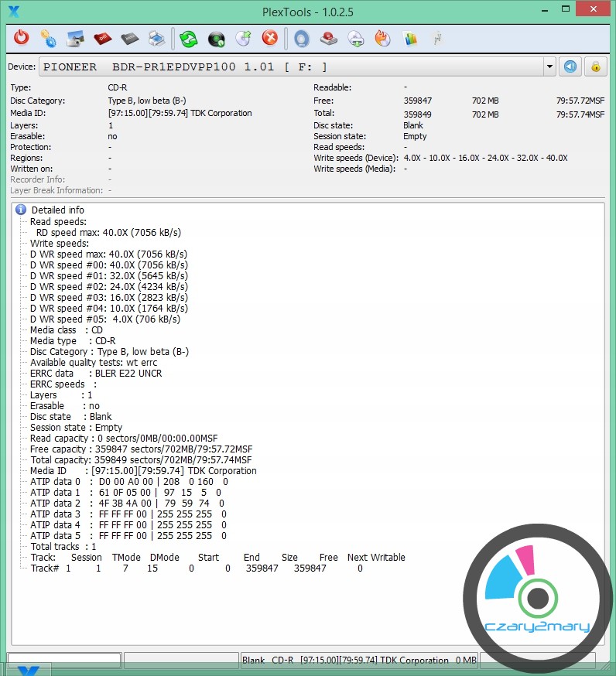Screen dimensions: 616x676
Task: Click the gray HTML export icon
Action: tap(129, 38)
